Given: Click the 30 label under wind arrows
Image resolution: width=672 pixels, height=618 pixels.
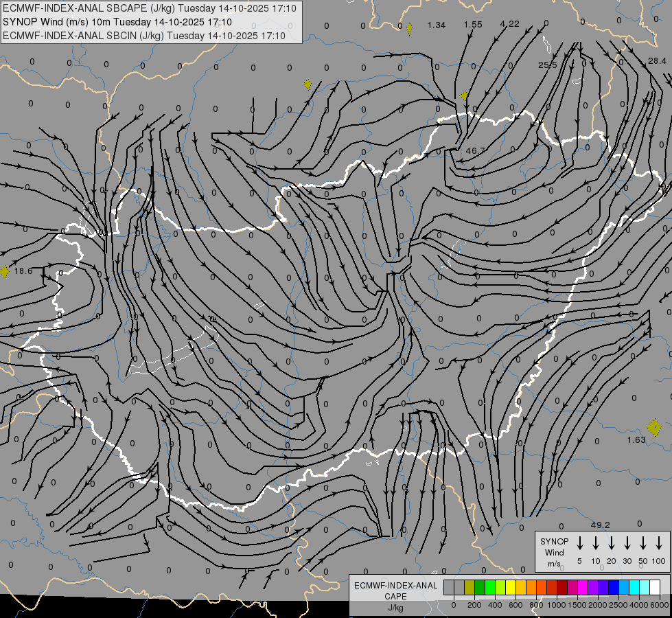Looking at the screenshot, I should click(627, 561).
